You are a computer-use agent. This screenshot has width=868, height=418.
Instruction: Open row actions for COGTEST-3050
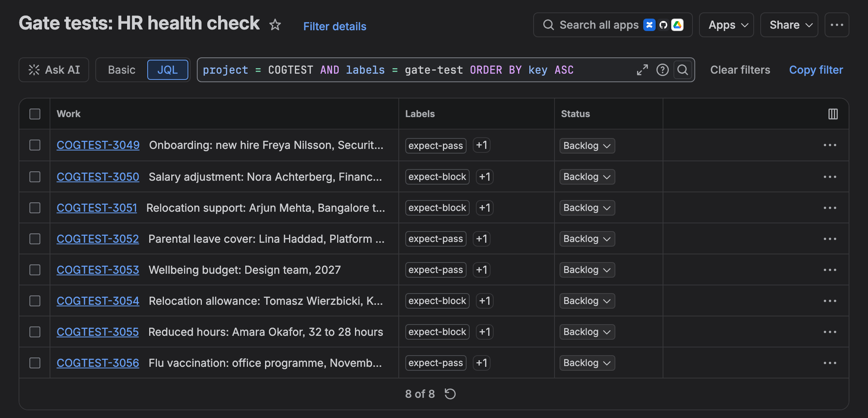(x=830, y=177)
